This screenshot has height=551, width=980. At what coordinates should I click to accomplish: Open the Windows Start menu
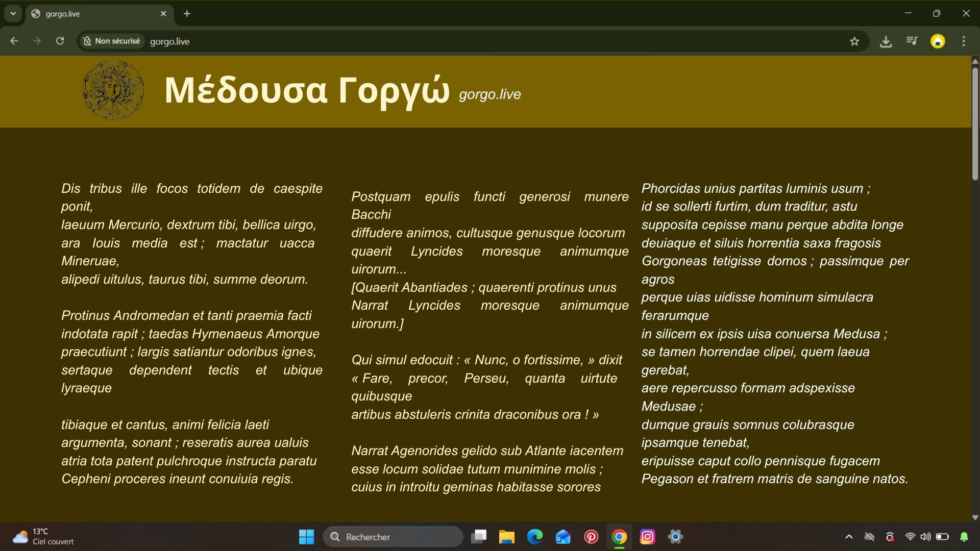[306, 537]
